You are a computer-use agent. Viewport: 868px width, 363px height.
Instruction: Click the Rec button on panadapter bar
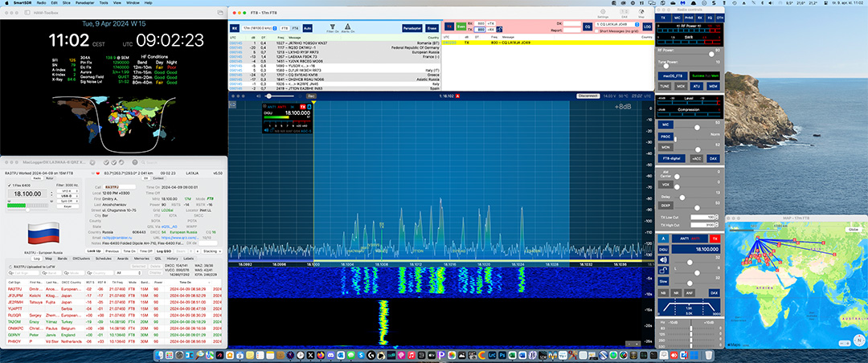(311, 96)
